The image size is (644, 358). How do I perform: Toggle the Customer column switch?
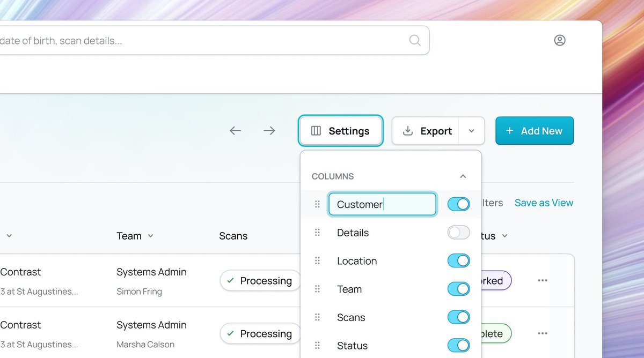tap(458, 204)
